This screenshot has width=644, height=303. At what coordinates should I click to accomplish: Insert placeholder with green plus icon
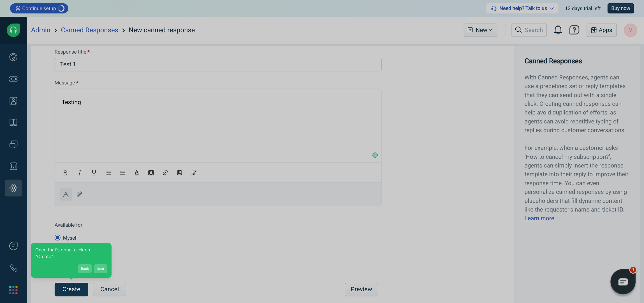(x=375, y=155)
